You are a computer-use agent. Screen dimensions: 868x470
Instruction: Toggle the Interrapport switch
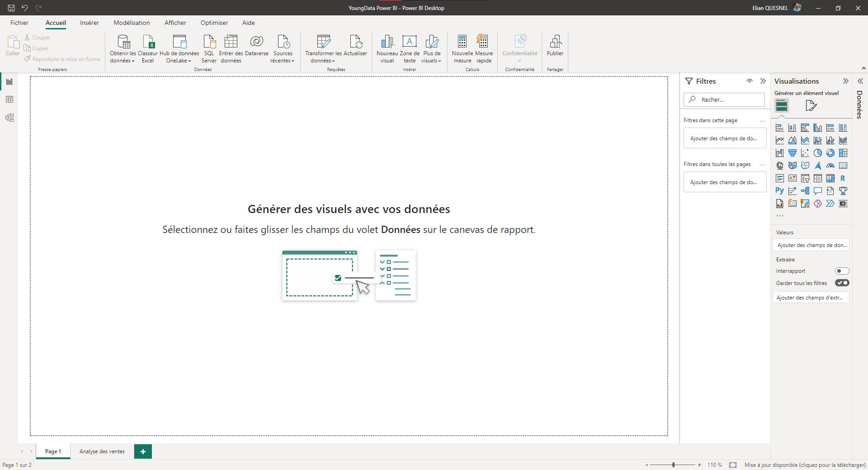coord(842,271)
